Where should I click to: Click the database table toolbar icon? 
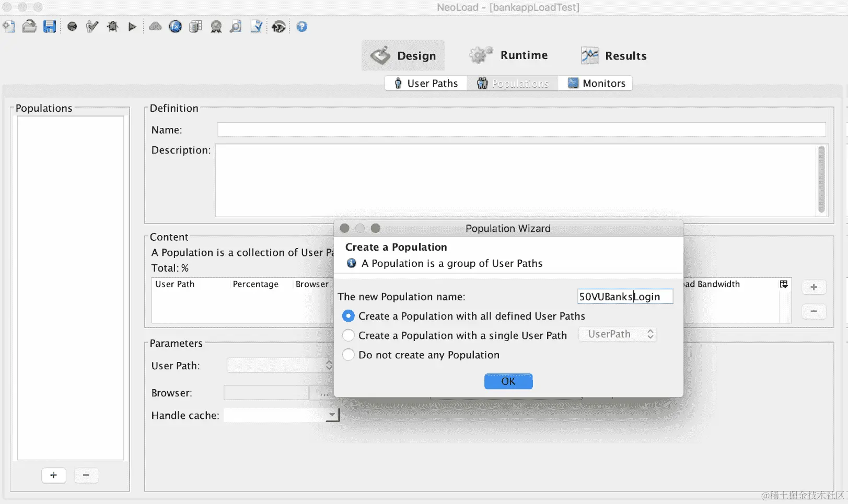(x=195, y=27)
